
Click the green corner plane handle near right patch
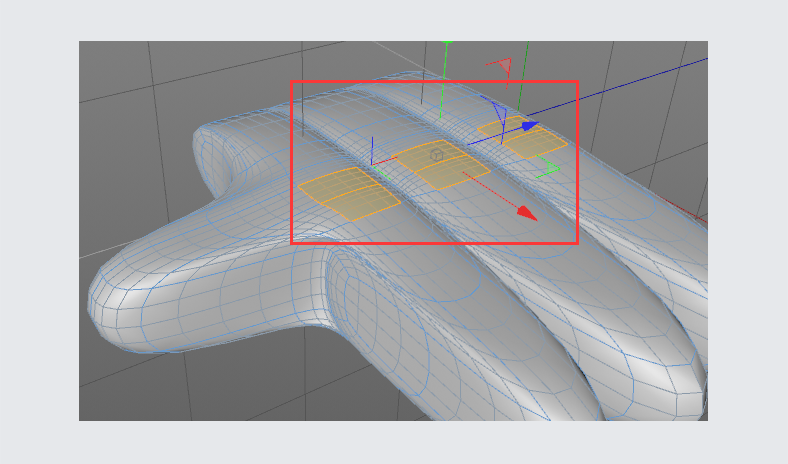(x=548, y=168)
